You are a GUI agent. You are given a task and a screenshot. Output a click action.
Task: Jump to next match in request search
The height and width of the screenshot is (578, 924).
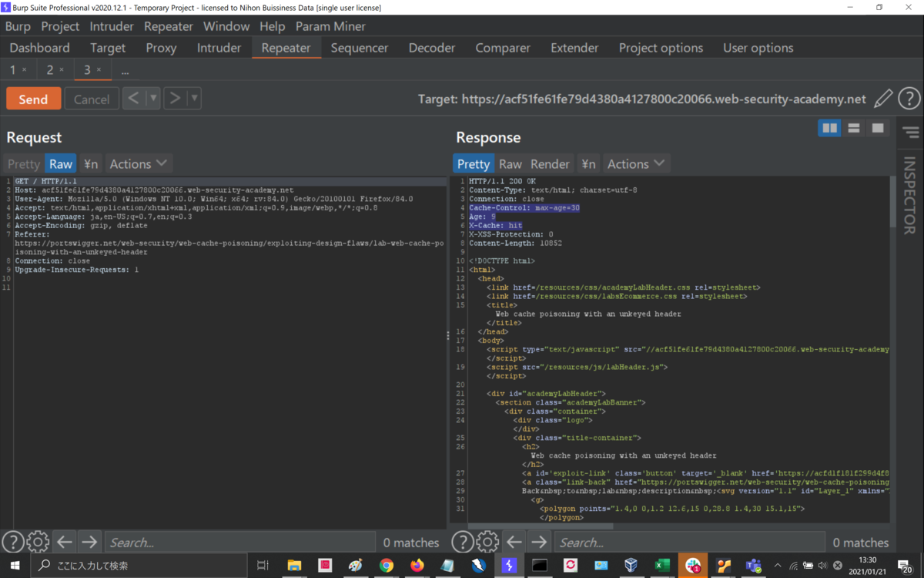89,543
